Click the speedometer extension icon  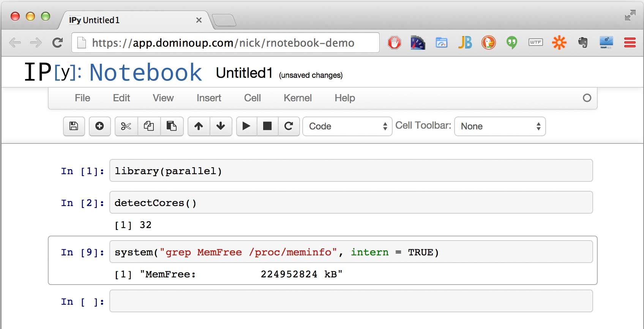click(x=418, y=43)
